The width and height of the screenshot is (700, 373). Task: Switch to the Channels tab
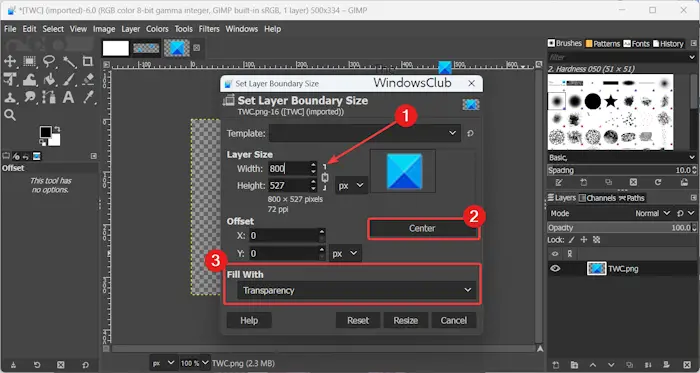597,198
